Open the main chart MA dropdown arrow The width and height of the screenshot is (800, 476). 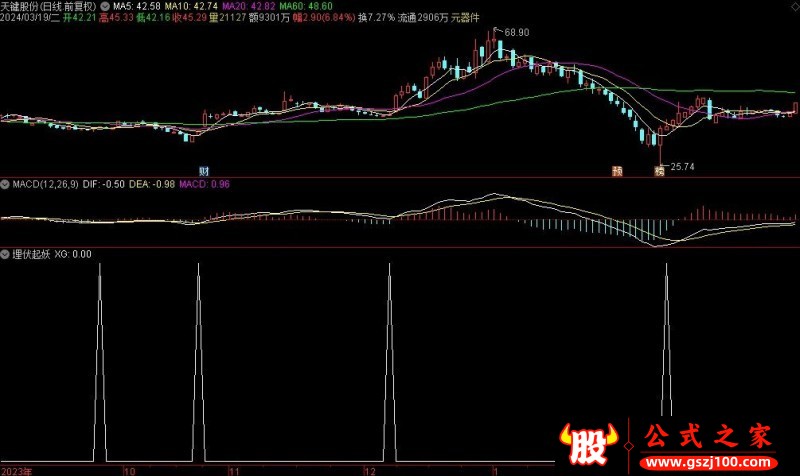coord(106,5)
